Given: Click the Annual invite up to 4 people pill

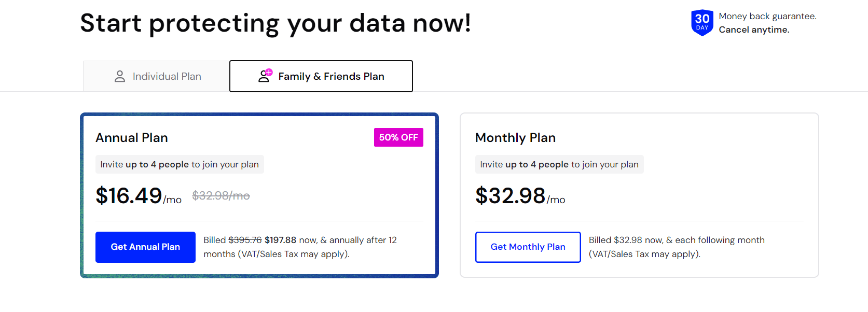Looking at the screenshot, I should pyautogui.click(x=180, y=164).
